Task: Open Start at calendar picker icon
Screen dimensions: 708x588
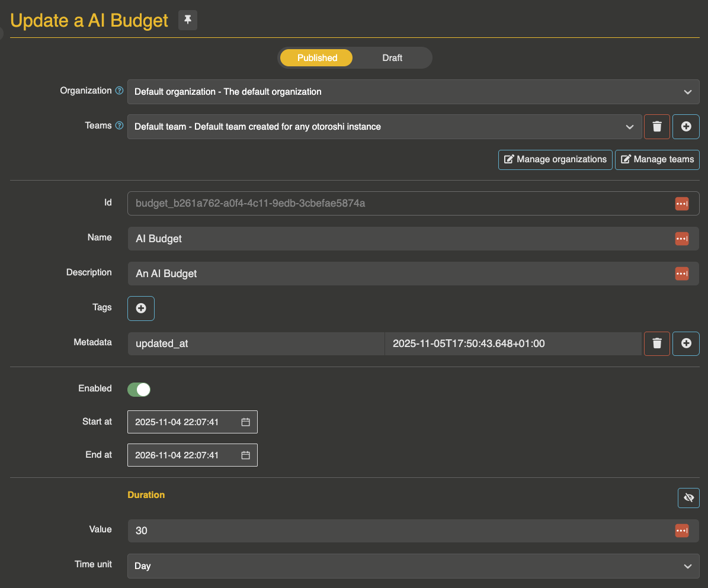Action: point(245,422)
